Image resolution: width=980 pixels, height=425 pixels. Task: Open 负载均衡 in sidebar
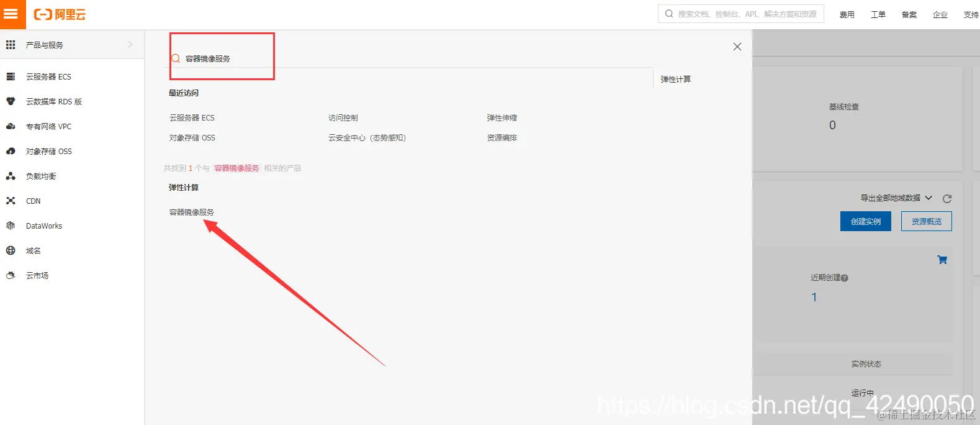coord(41,176)
